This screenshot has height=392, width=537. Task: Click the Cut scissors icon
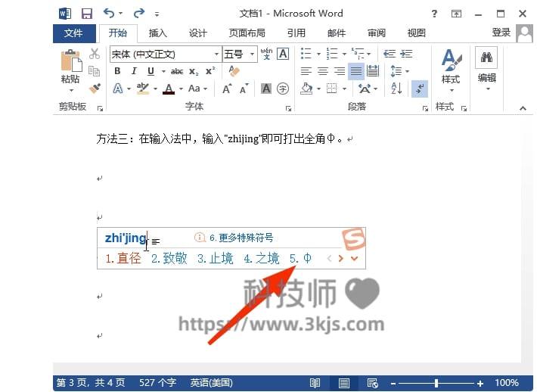[95, 54]
